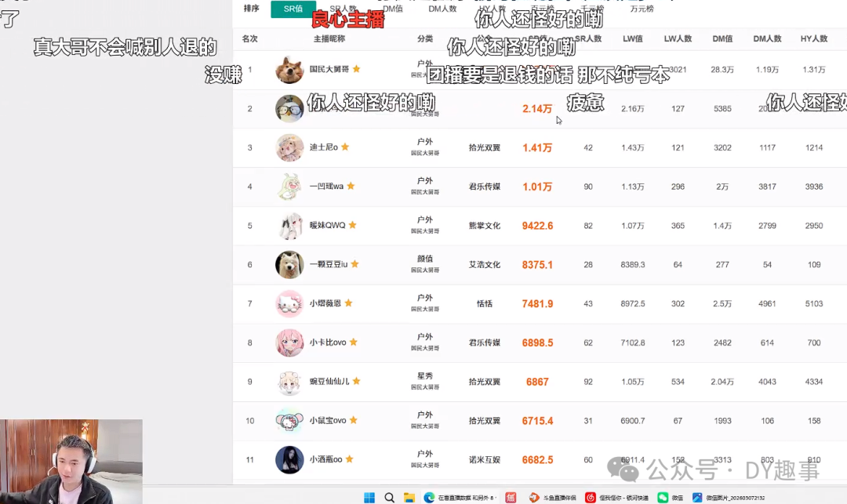The image size is (847, 504).
Task: Click the star next to 小熠薇恩
Action: point(348,303)
